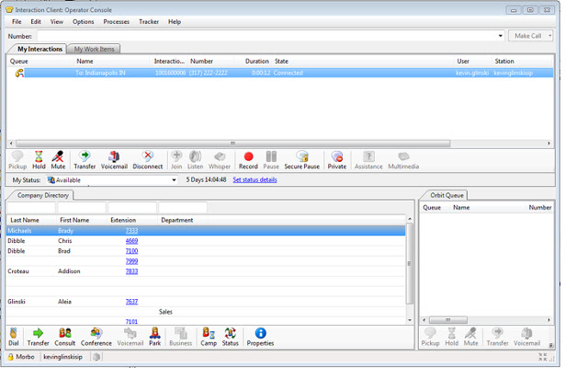The image size is (588, 368).
Task: Mute the call in My Interactions toolbar
Action: 58,160
